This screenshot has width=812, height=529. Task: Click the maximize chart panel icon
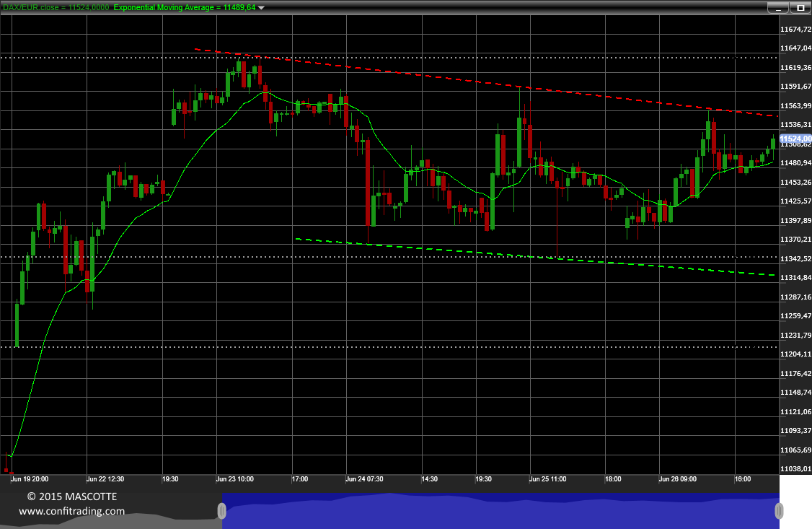click(800, 8)
